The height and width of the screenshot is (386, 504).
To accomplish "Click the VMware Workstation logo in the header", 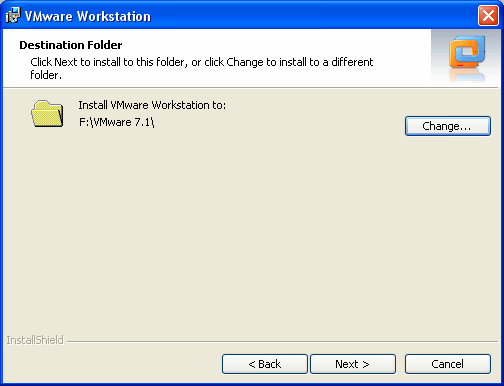I will point(467,52).
